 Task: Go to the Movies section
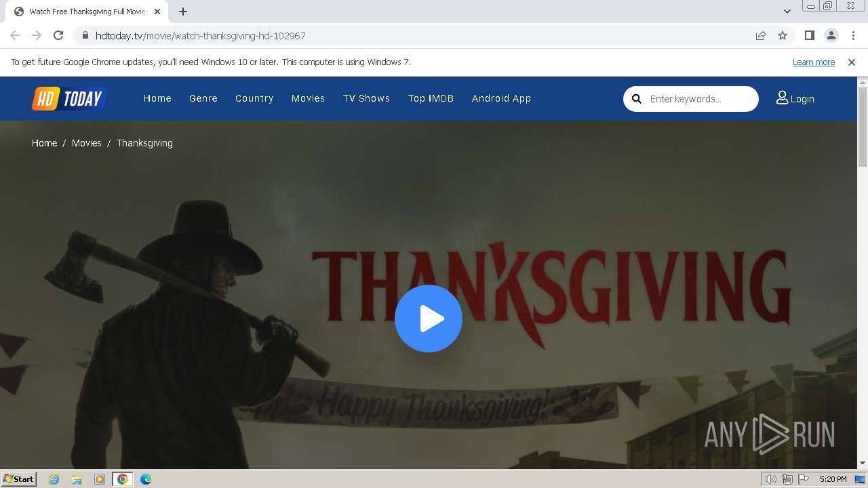point(309,98)
